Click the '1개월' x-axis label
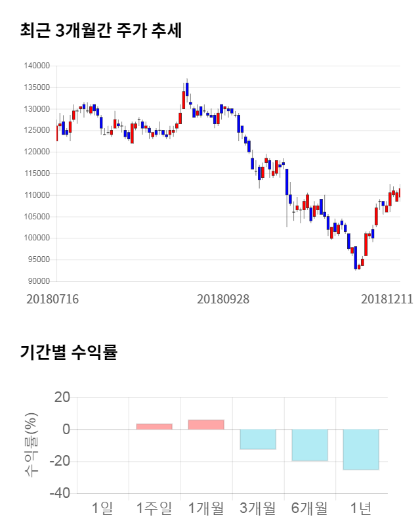Image resolution: width=420 pixels, height=532 pixels. 206,508
